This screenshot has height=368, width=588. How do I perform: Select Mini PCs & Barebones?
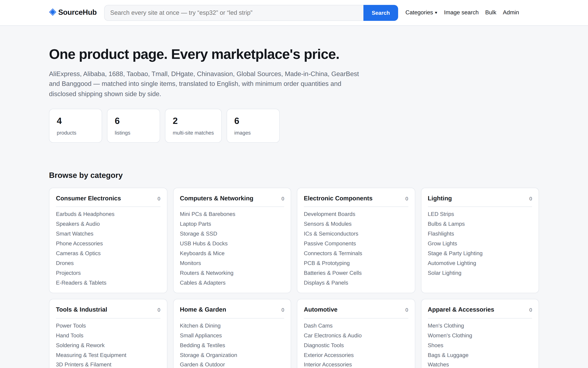(x=207, y=214)
